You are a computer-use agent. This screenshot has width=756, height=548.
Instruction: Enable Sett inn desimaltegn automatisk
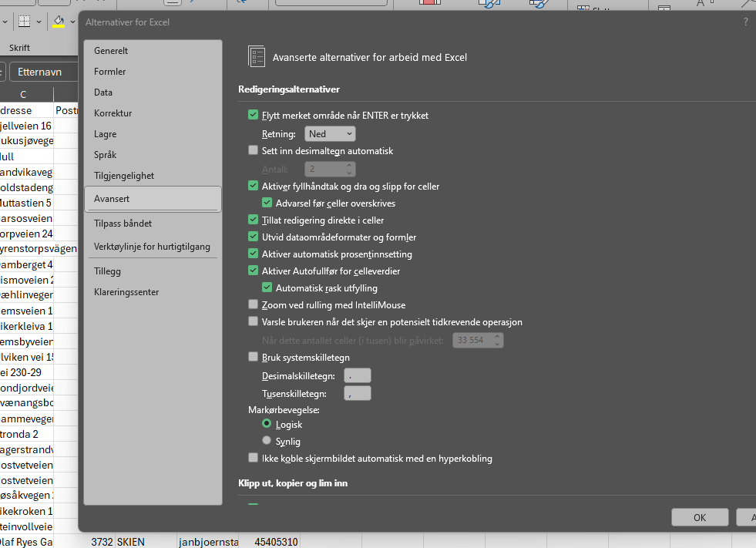(x=253, y=150)
